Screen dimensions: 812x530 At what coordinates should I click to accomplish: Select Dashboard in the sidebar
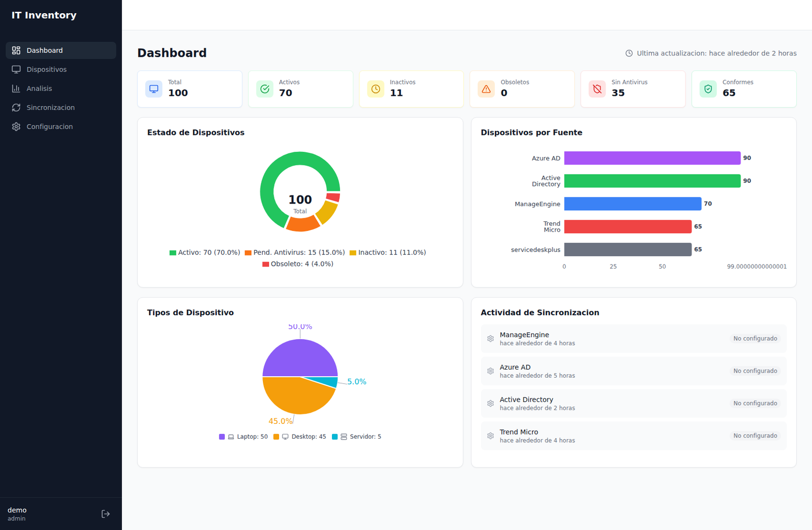point(45,50)
